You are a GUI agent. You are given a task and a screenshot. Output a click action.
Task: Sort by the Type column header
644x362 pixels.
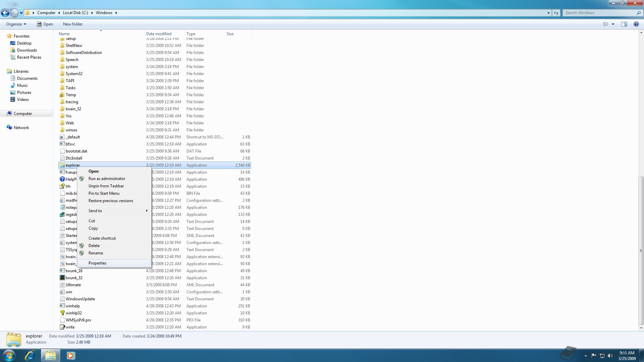(x=205, y=34)
